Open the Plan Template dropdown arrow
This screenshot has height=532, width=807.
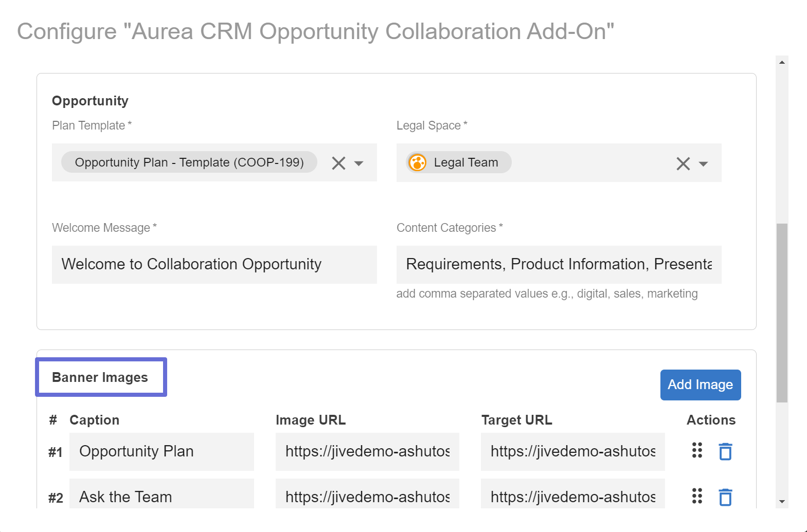pyautogui.click(x=359, y=163)
